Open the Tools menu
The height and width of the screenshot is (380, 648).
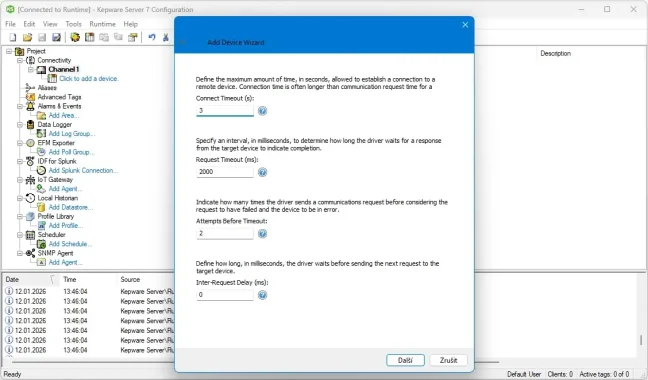tap(73, 24)
